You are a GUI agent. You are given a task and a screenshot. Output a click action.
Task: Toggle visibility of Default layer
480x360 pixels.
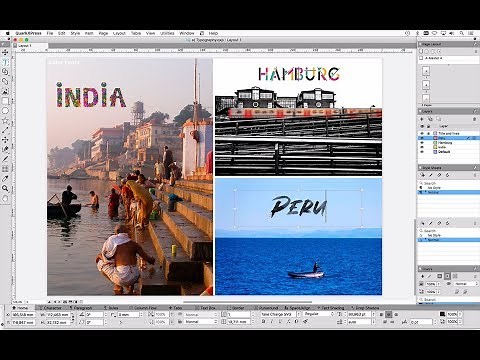click(x=422, y=152)
